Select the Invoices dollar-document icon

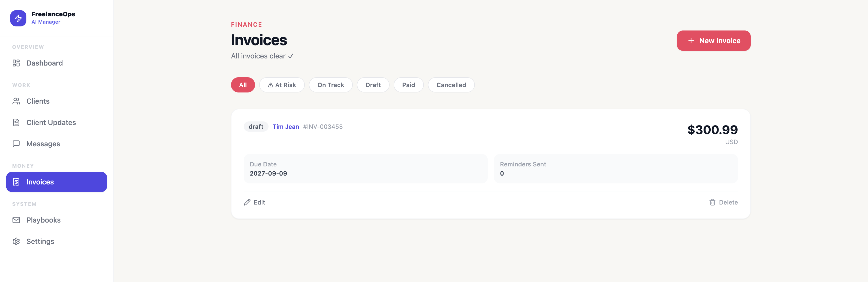(16, 182)
